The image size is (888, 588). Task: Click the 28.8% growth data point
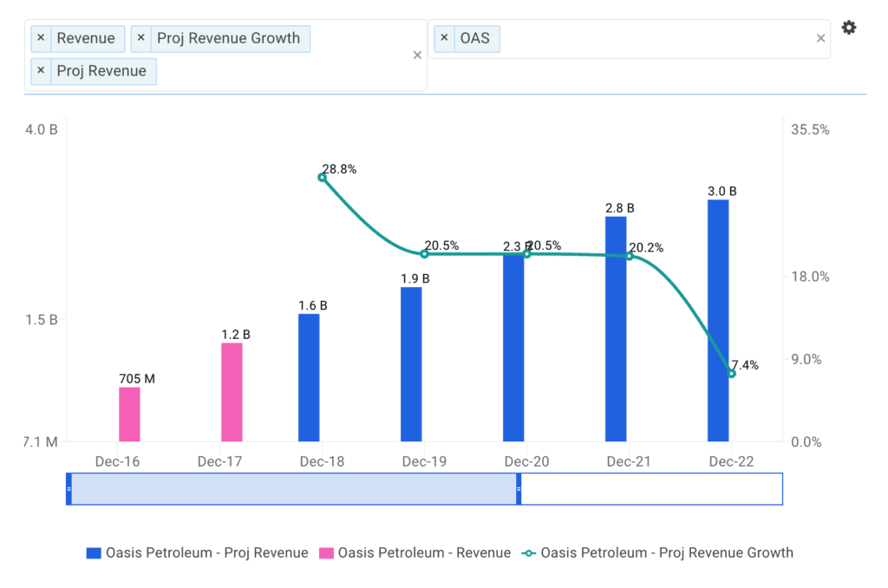pyautogui.click(x=323, y=177)
